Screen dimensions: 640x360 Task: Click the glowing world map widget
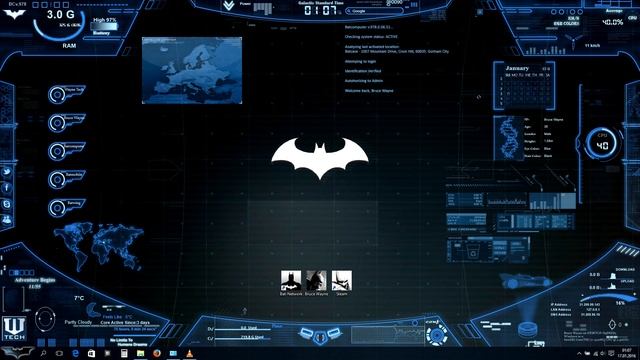(98, 246)
